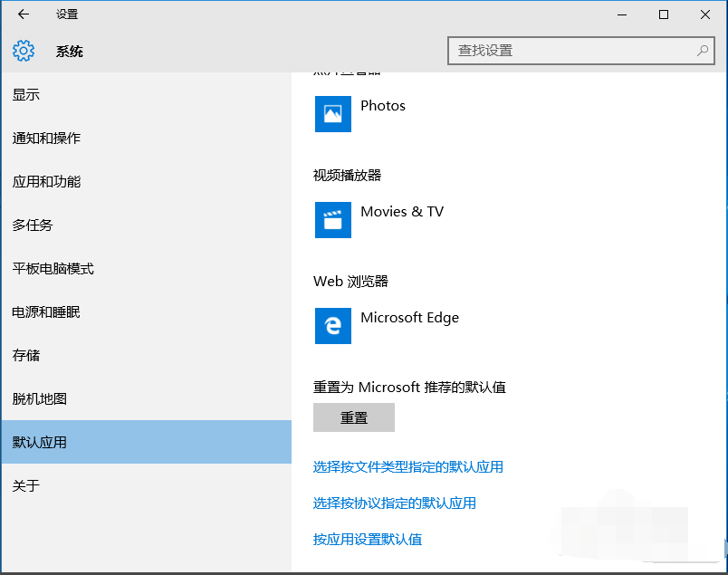View 存储 settings
728x575 pixels.
[25, 356]
